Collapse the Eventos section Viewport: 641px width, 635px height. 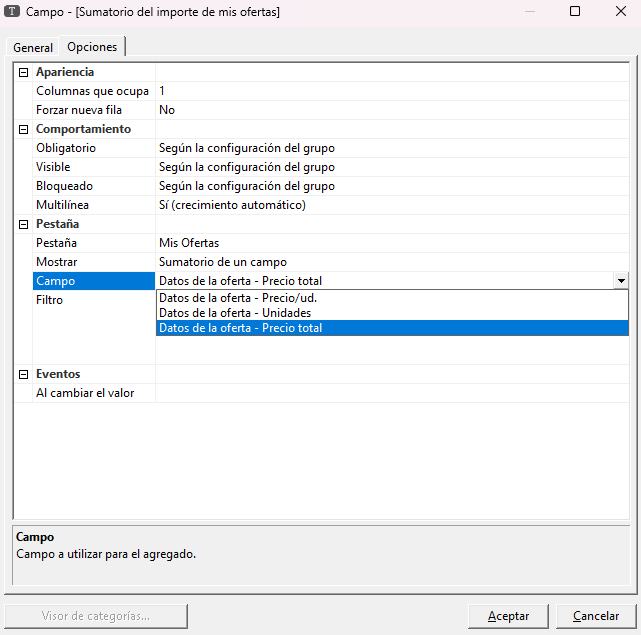click(x=24, y=375)
